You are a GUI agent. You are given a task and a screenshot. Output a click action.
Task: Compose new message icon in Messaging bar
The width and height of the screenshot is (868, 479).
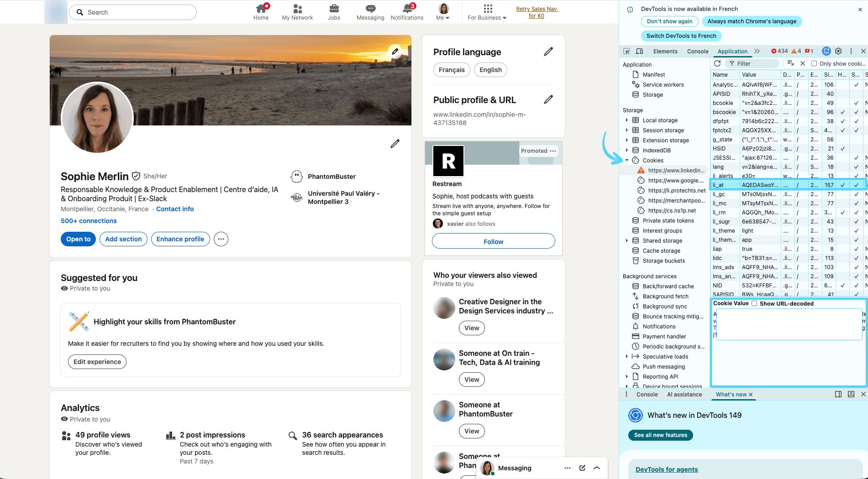[x=582, y=468]
